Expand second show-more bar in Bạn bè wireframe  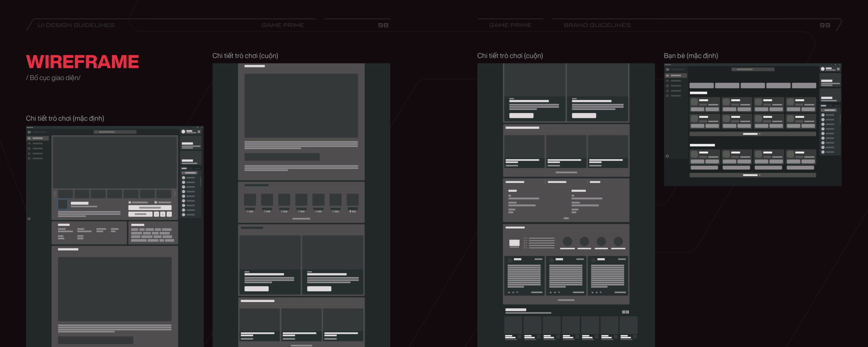point(753,175)
